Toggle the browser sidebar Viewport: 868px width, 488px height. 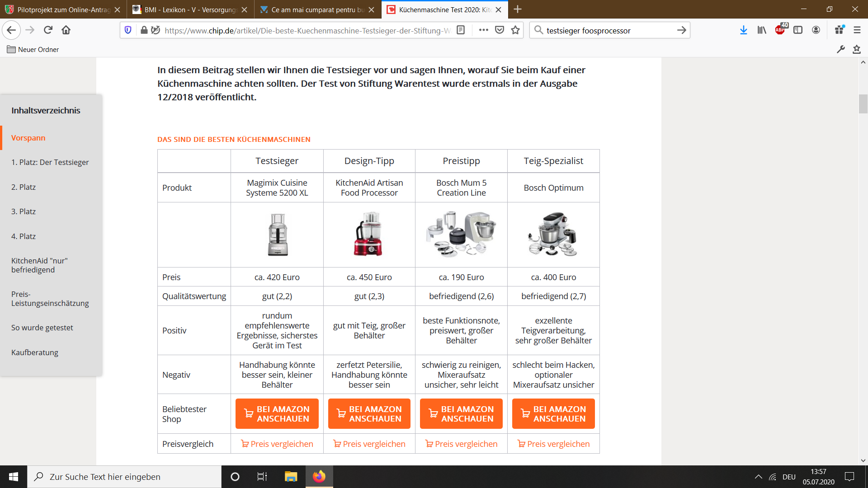pos(798,30)
